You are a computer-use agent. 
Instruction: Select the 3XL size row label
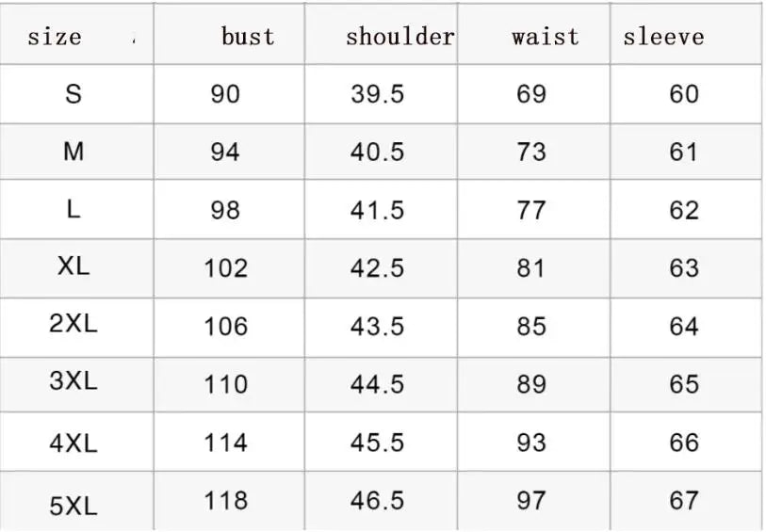73,382
